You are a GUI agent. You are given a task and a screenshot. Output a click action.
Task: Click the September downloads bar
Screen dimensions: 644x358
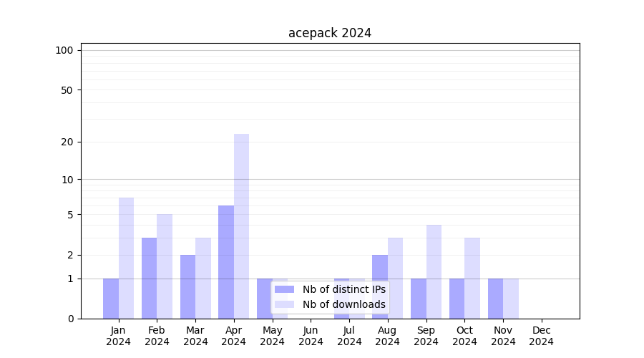[434, 271]
